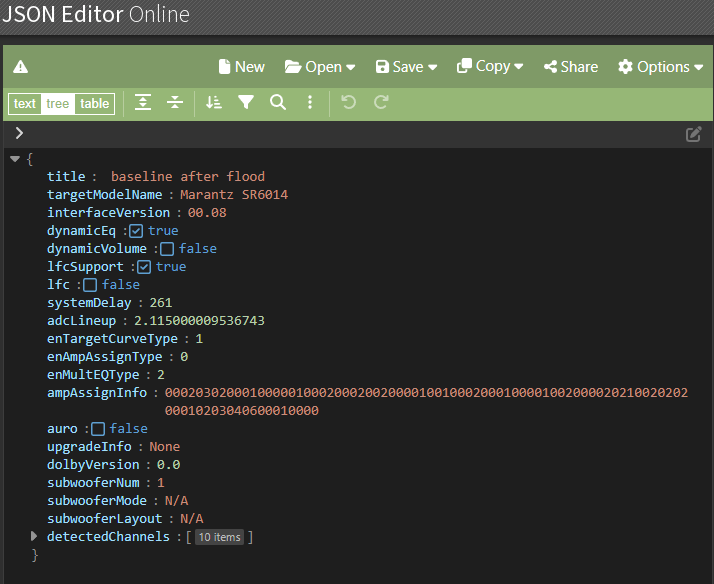The image size is (714, 584).
Task: Click the search magnifier icon
Action: click(x=278, y=102)
